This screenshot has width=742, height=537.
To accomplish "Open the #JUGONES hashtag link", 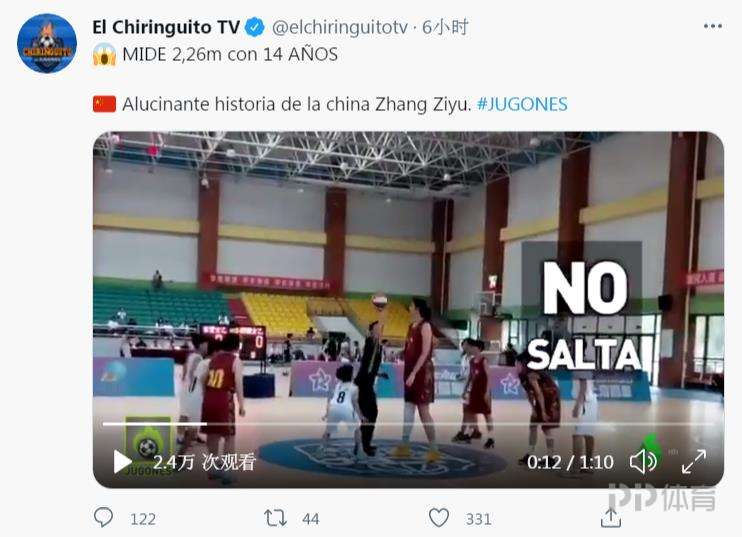I will (522, 104).
